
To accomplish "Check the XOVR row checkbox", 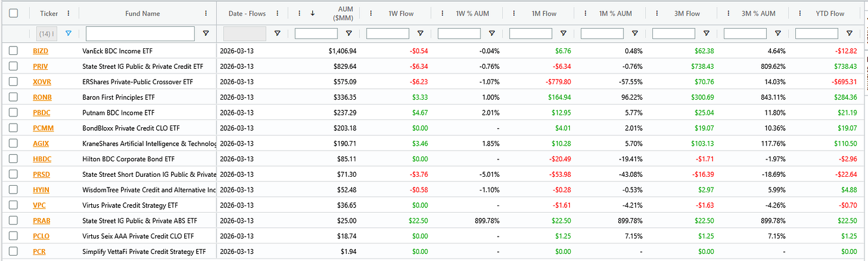I will tap(14, 81).
